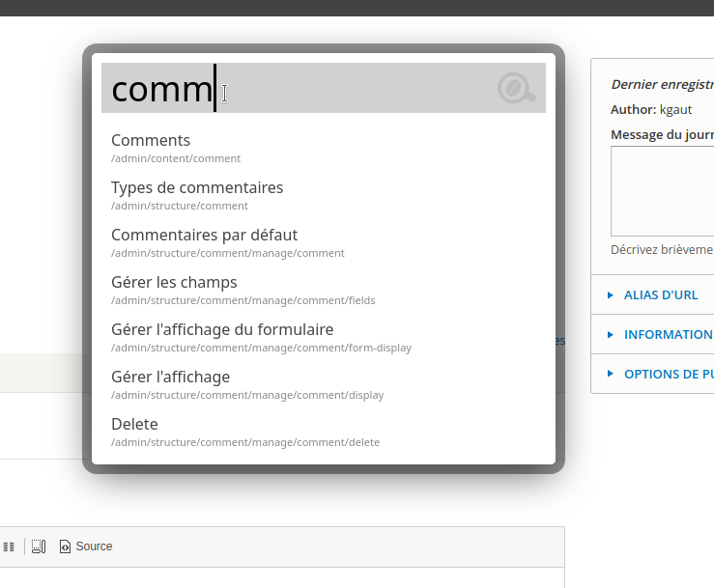Image resolution: width=714 pixels, height=588 pixels.
Task: Click the Message du journal textarea
Action: click(x=663, y=191)
